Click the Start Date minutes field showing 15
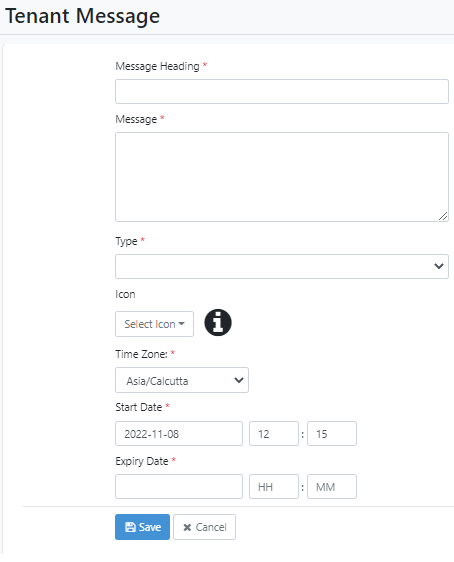Screen dimensions: 454x562 tap(332, 434)
